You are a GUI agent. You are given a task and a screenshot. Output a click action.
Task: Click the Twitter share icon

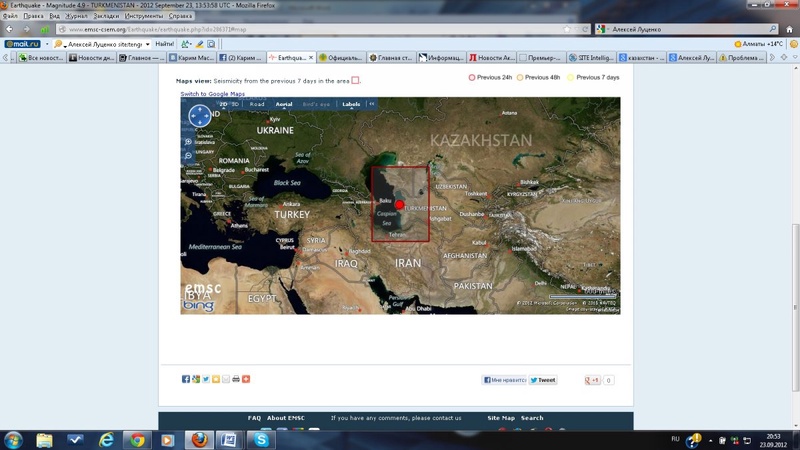coord(205,379)
